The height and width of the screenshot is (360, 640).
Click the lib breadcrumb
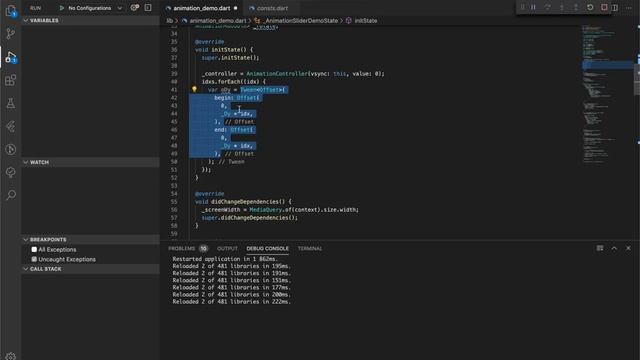[x=169, y=20]
